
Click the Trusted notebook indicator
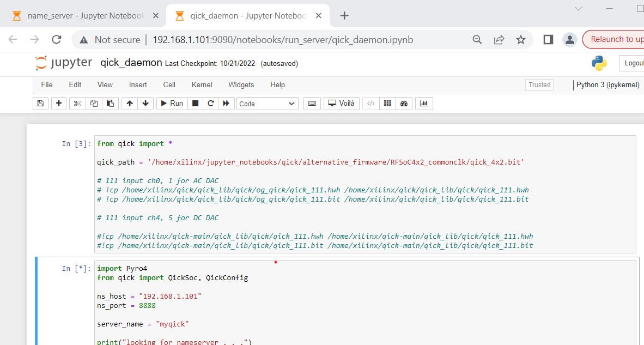point(539,84)
